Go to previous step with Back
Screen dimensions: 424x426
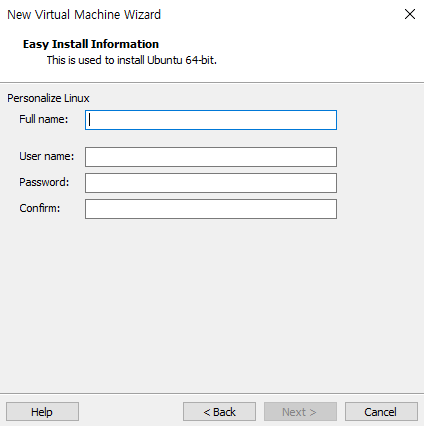pos(219,412)
